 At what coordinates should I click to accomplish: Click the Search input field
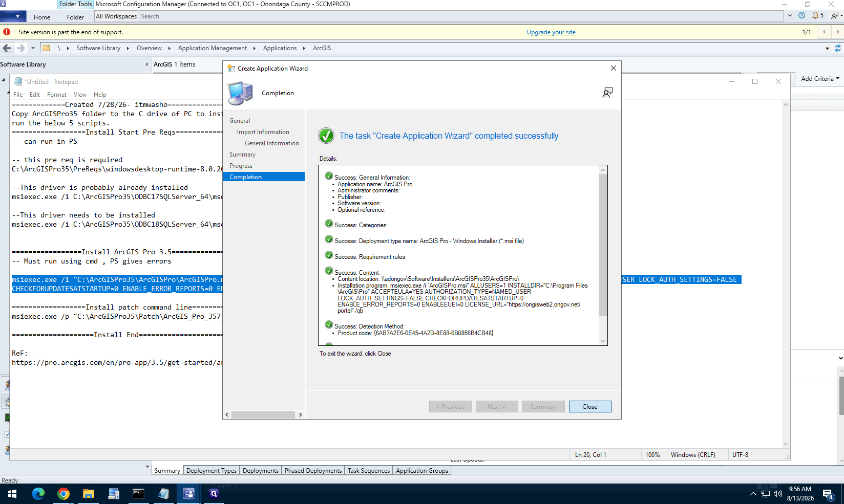(461, 16)
